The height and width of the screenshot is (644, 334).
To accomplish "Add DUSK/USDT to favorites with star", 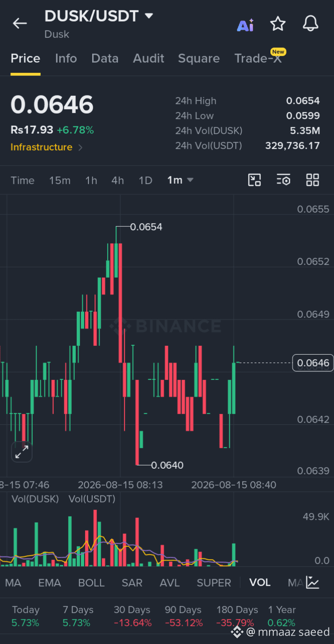I will (278, 24).
